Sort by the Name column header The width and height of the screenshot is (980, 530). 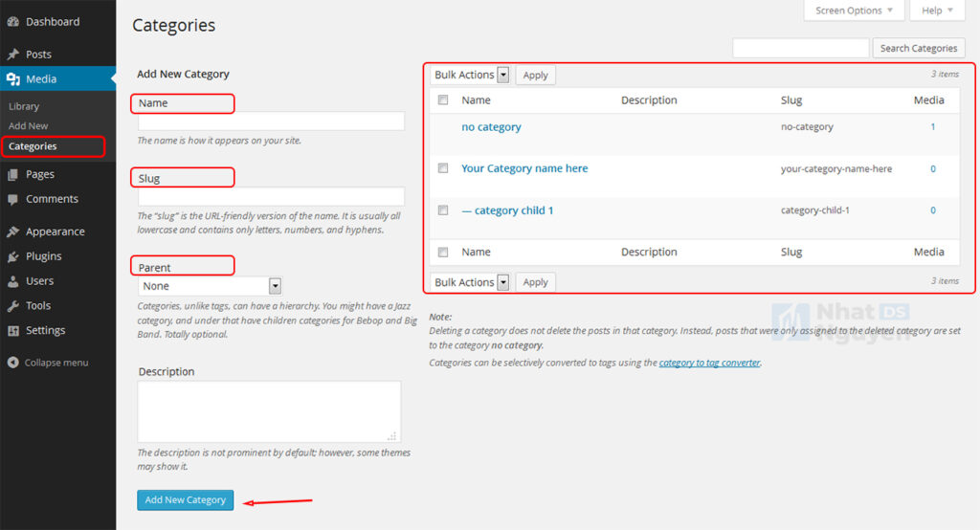tap(477, 100)
